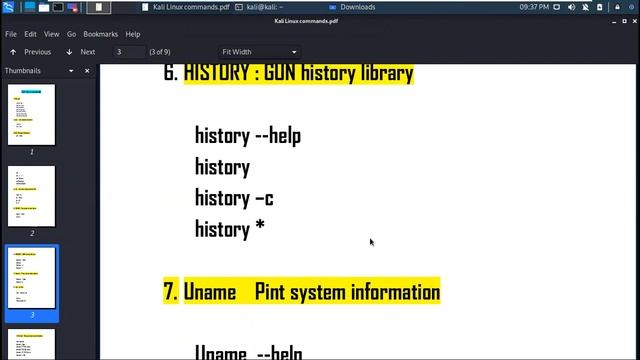Select page 2 thumbnail
The image size is (640, 360).
click(x=31, y=196)
